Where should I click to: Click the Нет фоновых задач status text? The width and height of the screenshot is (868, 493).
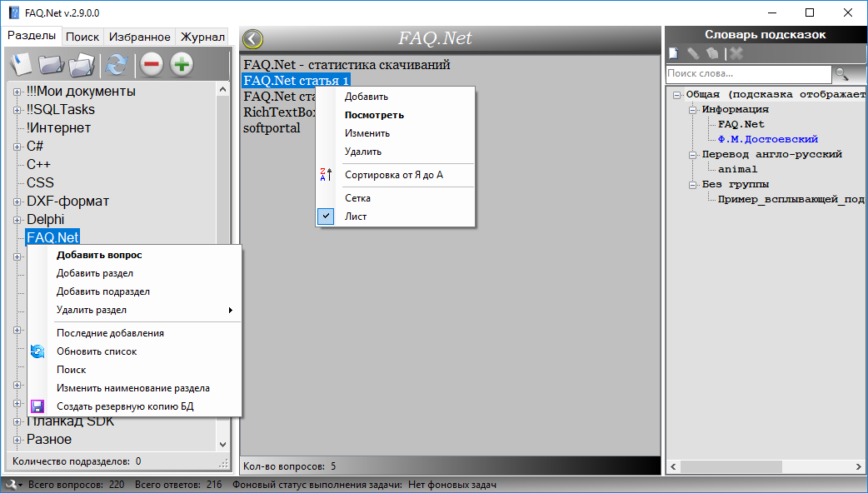tap(452, 486)
